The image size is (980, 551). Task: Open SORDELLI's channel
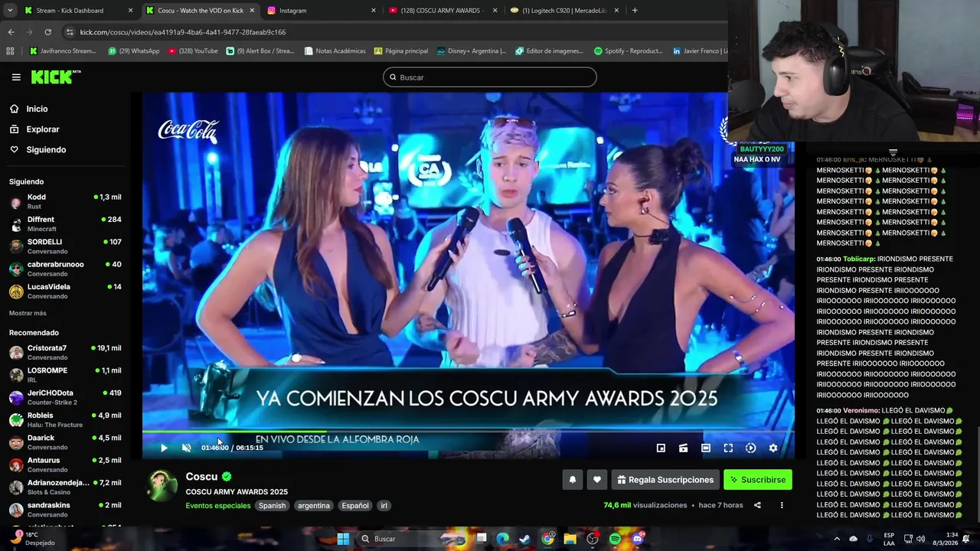pos(65,246)
